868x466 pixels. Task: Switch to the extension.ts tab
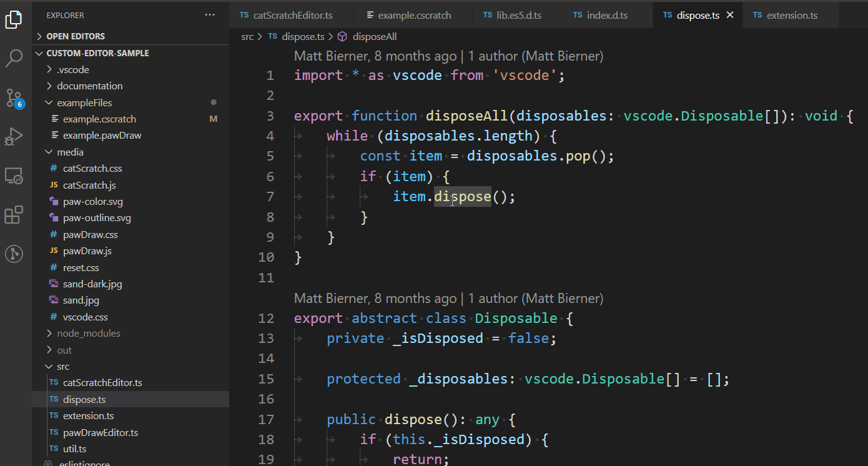pyautogui.click(x=792, y=15)
